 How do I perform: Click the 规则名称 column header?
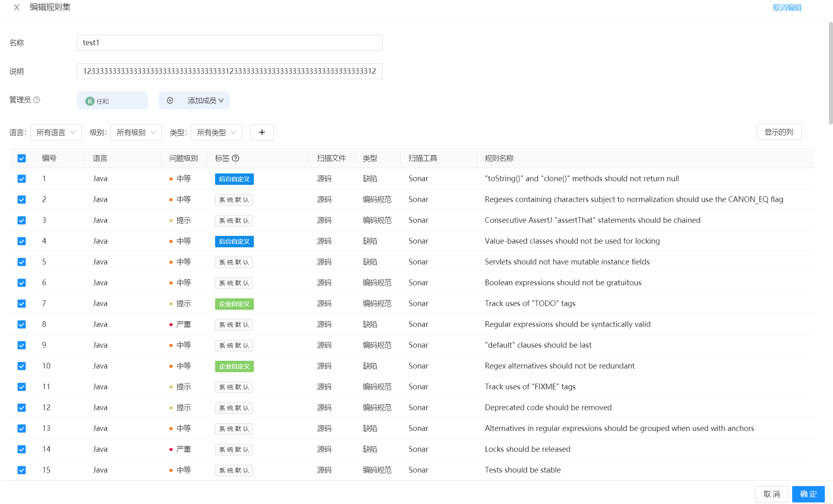499,158
